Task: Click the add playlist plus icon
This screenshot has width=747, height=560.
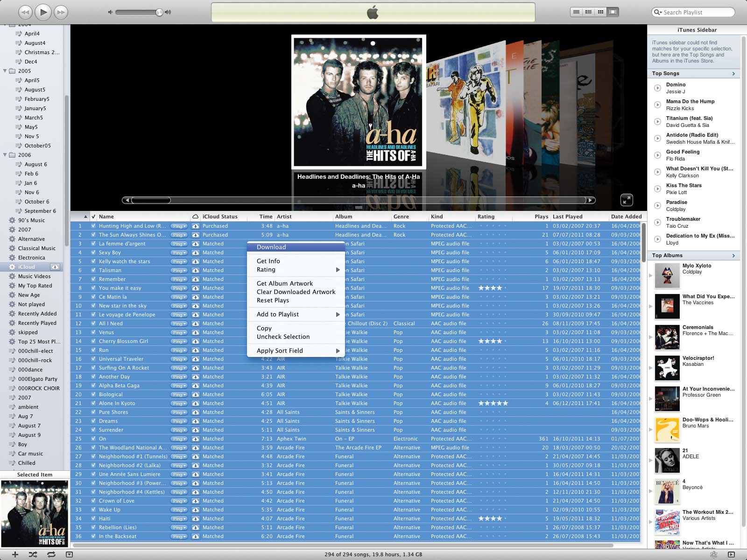Action: 15,554
